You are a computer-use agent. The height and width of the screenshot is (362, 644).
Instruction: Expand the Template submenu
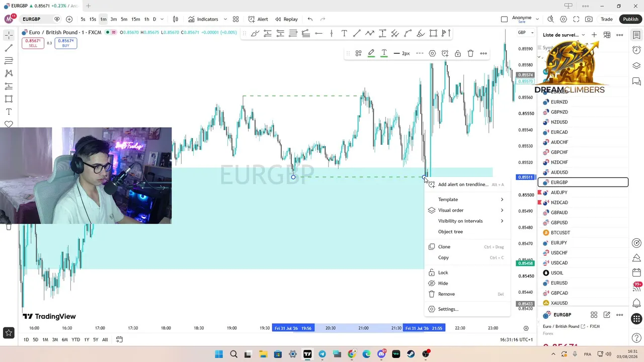(x=467, y=200)
